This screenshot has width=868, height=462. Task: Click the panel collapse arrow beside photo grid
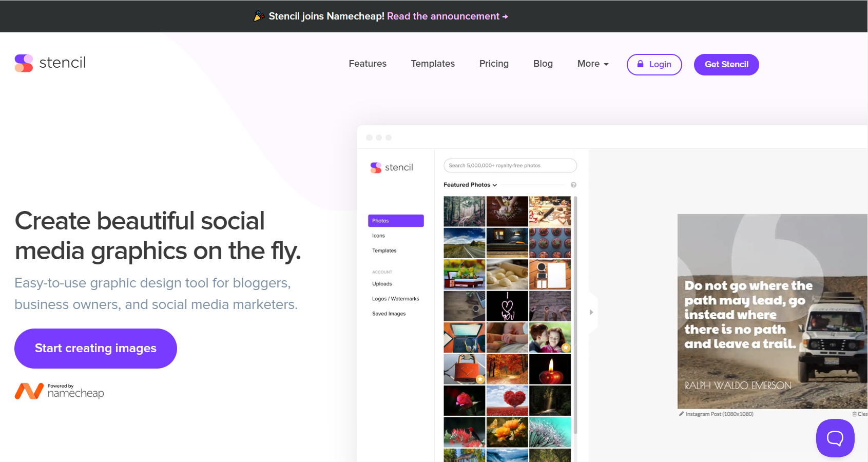(591, 312)
